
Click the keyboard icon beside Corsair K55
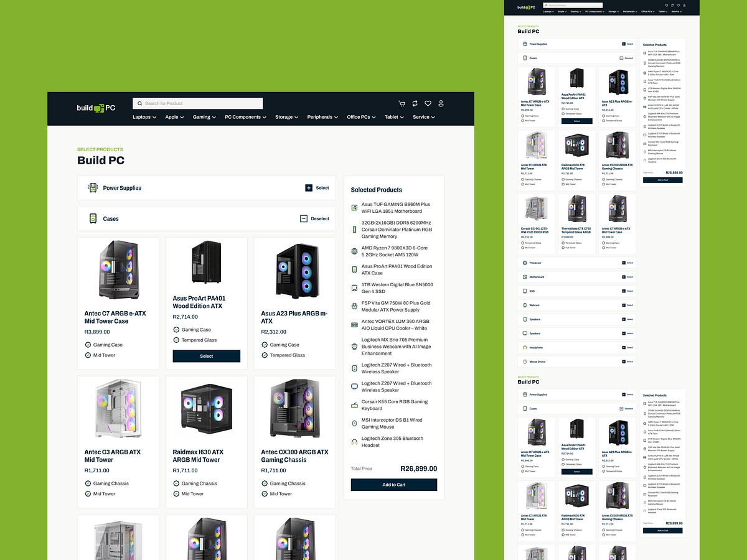coord(354,404)
